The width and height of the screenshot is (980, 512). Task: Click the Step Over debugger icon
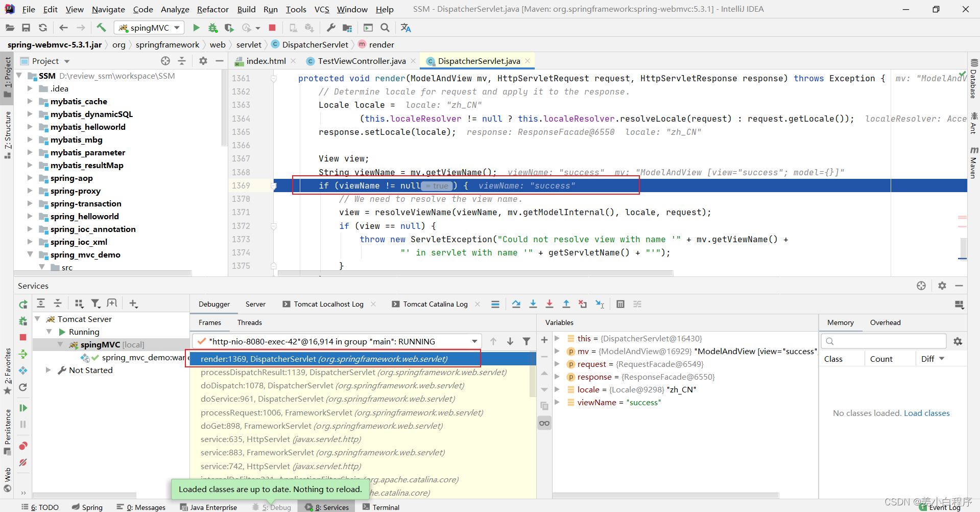[516, 304]
